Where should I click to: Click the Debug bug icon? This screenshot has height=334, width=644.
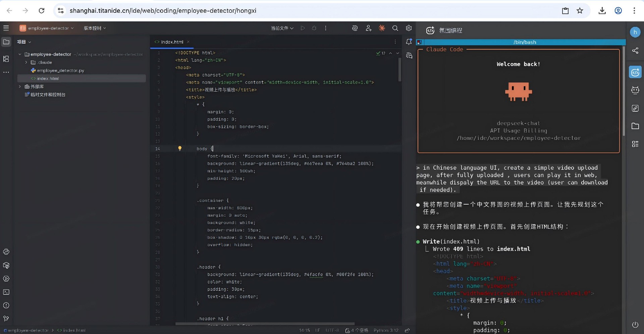[314, 28]
